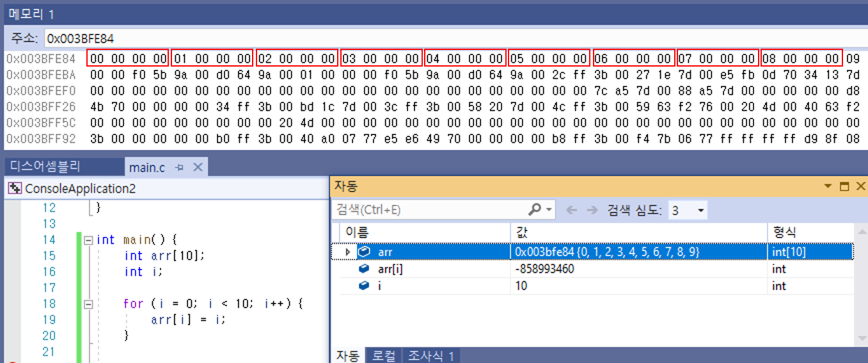
Task: Switch to the 자동 bottom tab
Action: (x=348, y=355)
